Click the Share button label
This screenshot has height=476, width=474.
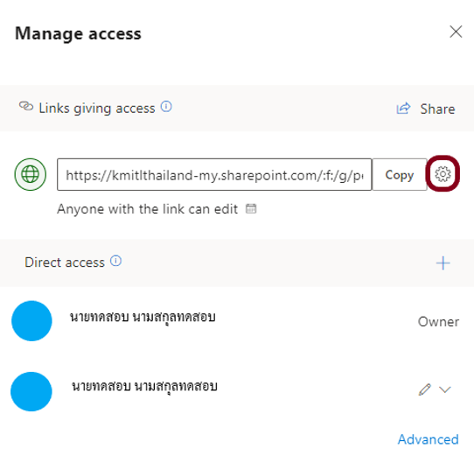point(437,109)
